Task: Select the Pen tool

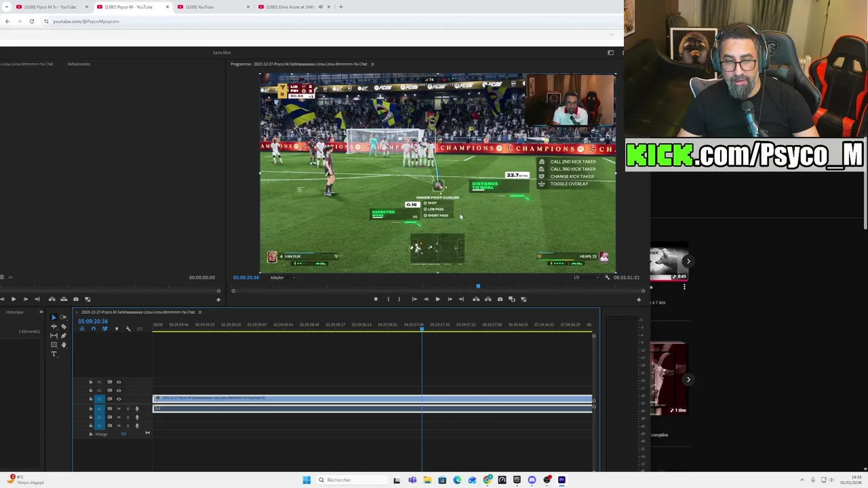Action: pyautogui.click(x=64, y=335)
